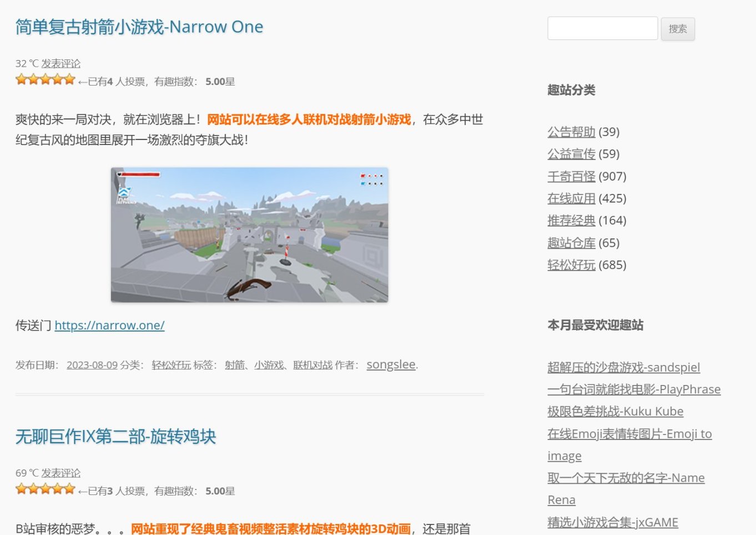756x535 pixels.
Task: Select the 射箭 tag
Action: tap(234, 365)
